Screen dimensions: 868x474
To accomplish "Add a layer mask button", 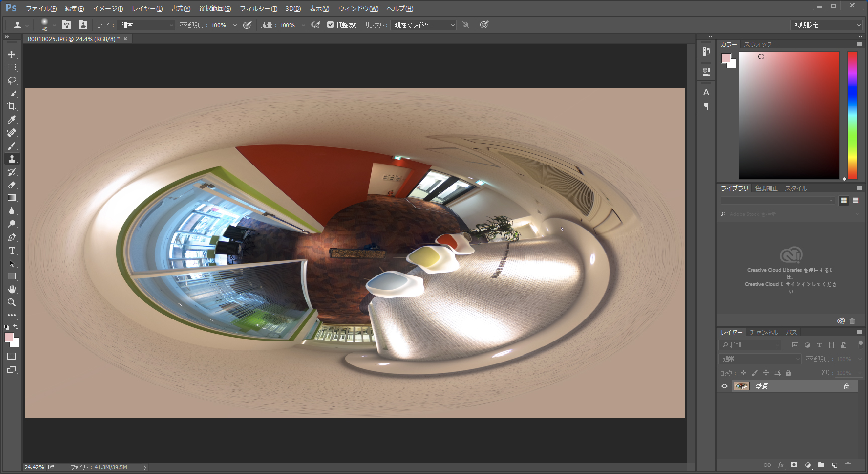I will pos(794,465).
